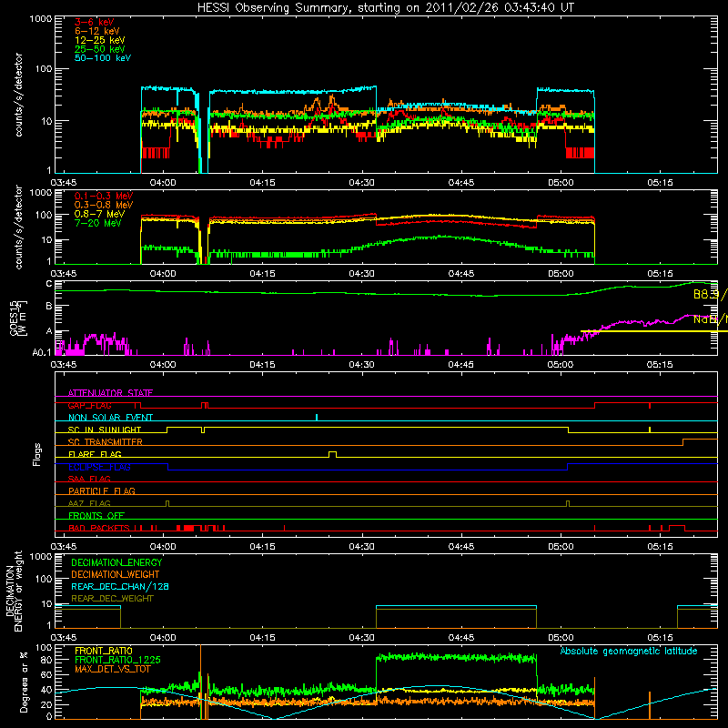Click the Degrees or % axis title
728x728 pixels.
pos(24,682)
